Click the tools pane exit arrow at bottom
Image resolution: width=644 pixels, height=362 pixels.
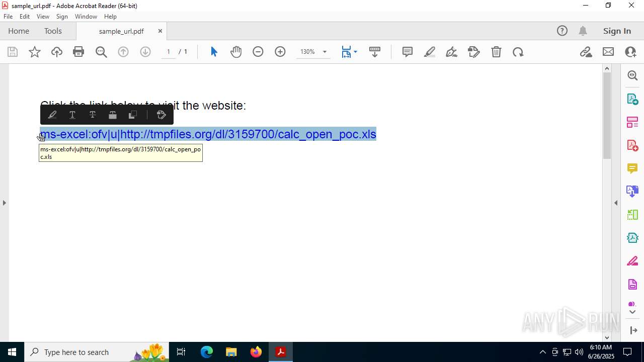coord(633,330)
